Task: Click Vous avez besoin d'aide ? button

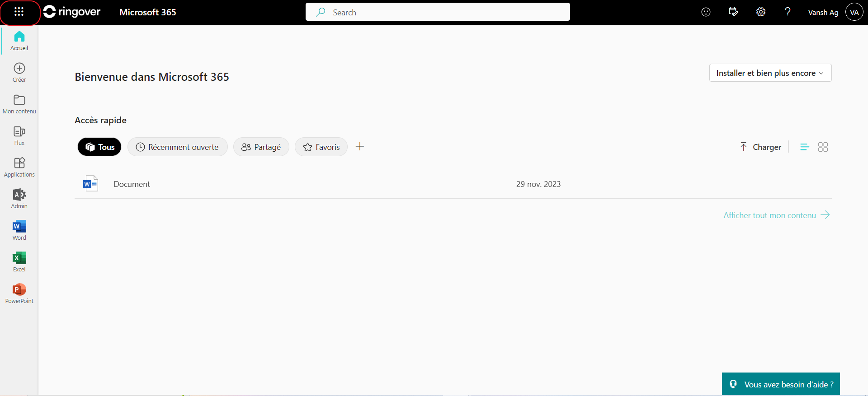Action: (781, 384)
